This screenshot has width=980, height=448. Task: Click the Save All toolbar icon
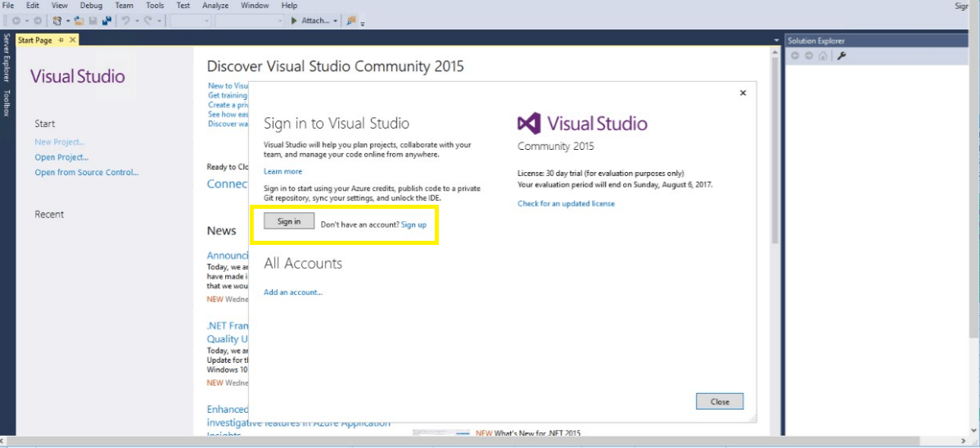pos(106,20)
